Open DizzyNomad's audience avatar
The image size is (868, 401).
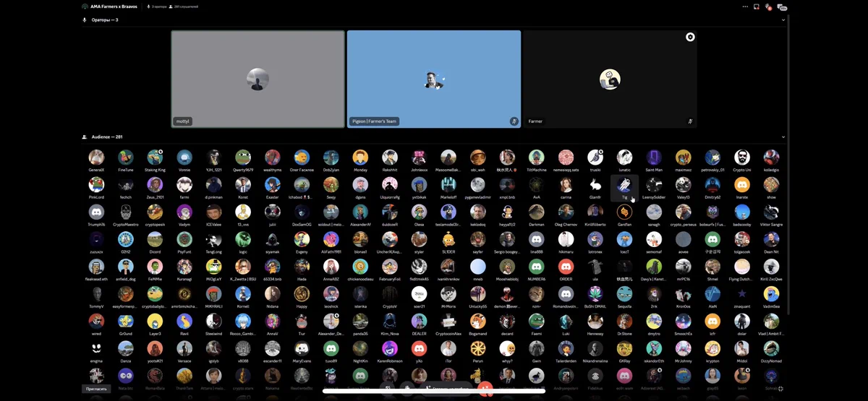pyautogui.click(x=771, y=348)
